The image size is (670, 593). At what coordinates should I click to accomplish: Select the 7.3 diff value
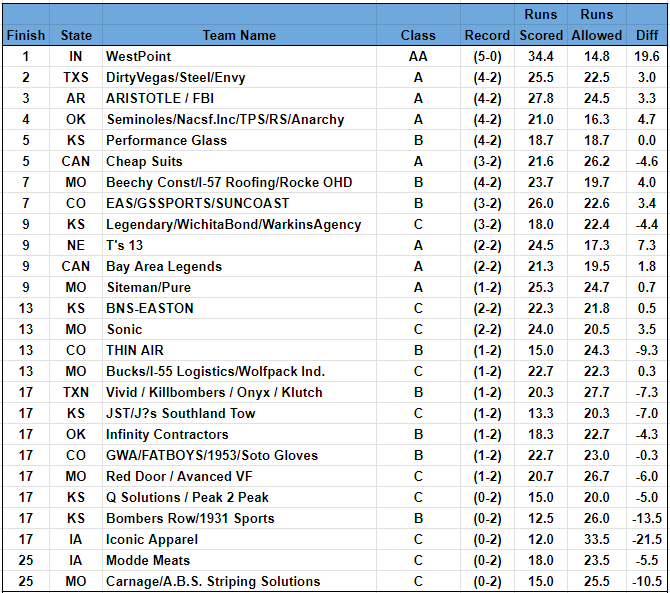(646, 245)
